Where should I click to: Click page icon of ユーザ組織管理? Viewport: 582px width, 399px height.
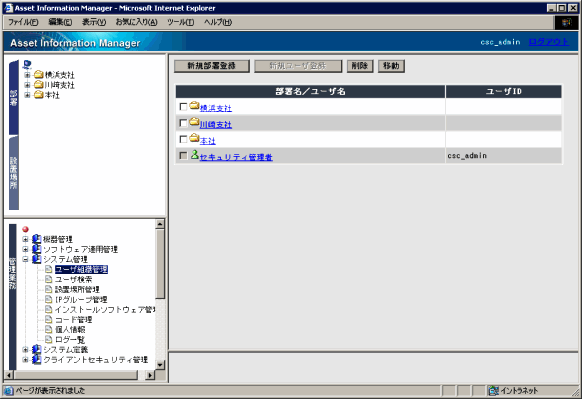[x=48, y=269]
